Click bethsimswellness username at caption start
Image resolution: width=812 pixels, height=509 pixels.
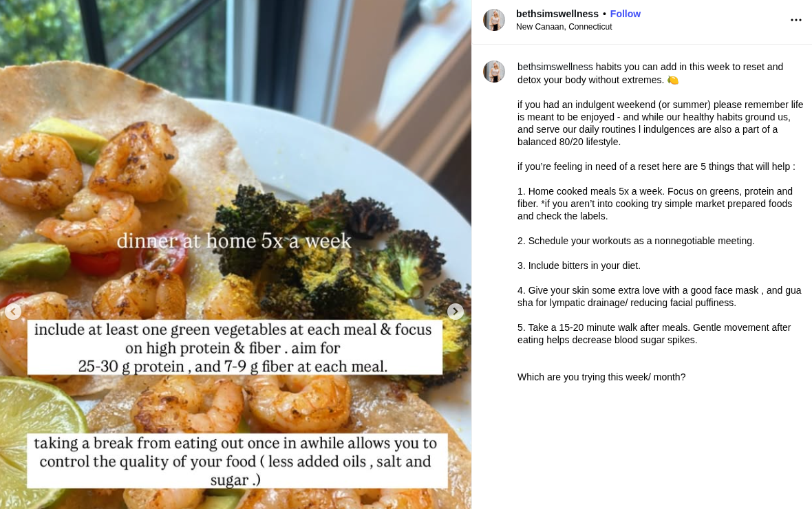(555, 67)
